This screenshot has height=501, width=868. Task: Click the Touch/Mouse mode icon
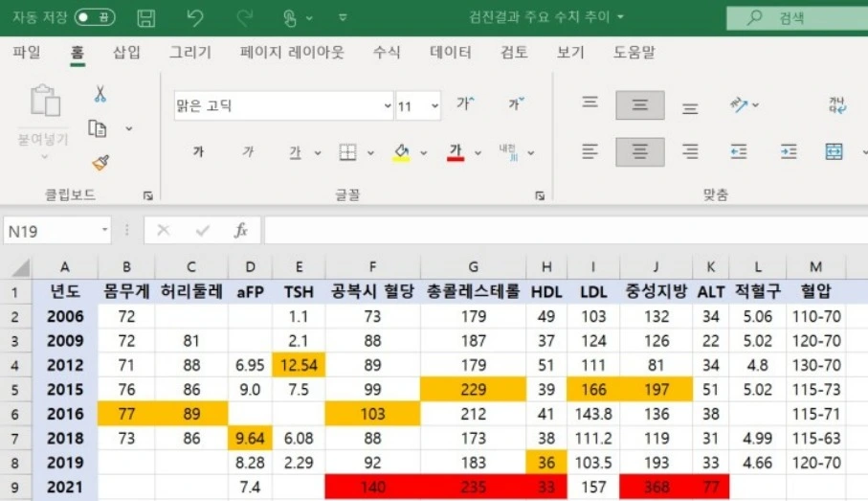[290, 18]
